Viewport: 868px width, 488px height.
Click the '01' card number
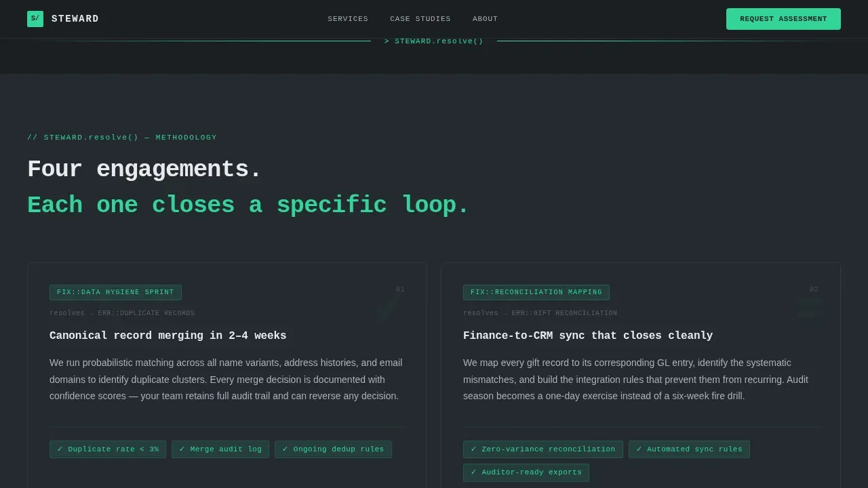click(400, 289)
